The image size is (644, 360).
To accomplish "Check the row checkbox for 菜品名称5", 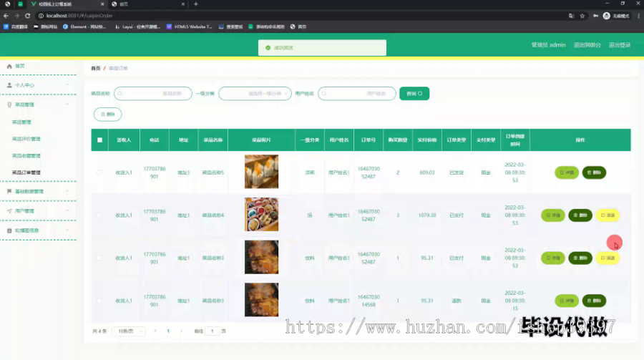I will click(x=99, y=172).
